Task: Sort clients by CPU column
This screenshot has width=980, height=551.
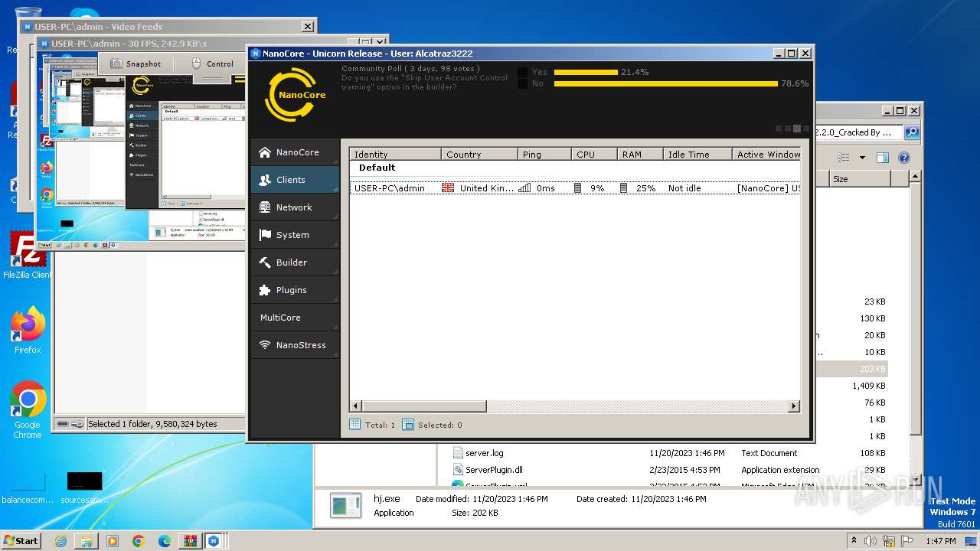Action: (594, 155)
